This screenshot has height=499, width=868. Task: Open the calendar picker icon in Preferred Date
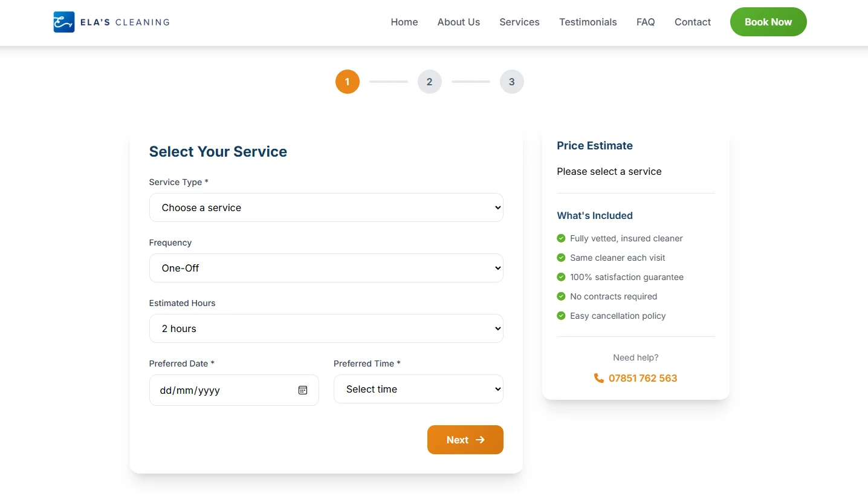(303, 390)
